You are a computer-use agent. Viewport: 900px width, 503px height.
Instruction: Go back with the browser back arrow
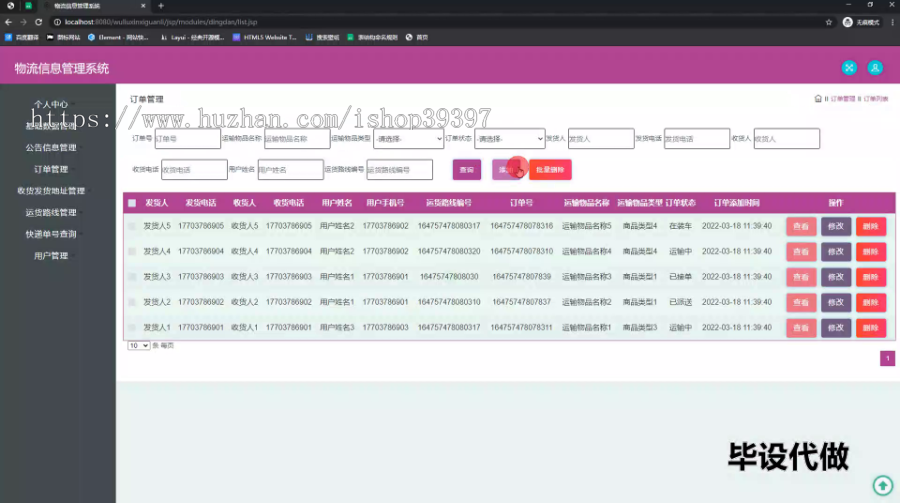[x=8, y=22]
